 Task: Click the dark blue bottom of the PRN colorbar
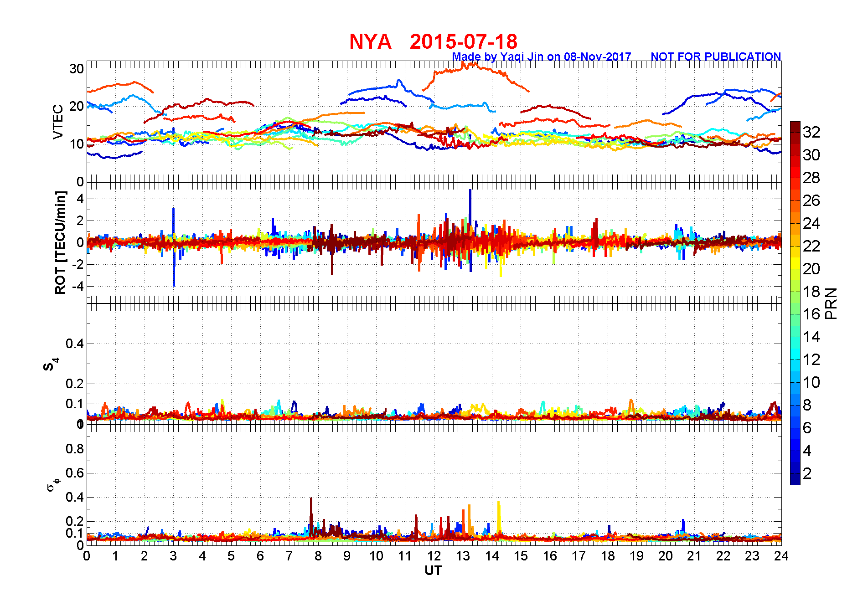(x=795, y=479)
